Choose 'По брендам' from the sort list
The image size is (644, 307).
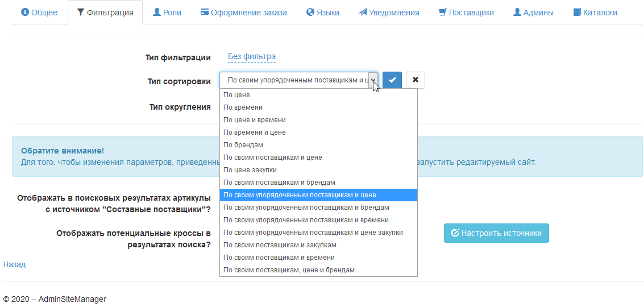243,145
